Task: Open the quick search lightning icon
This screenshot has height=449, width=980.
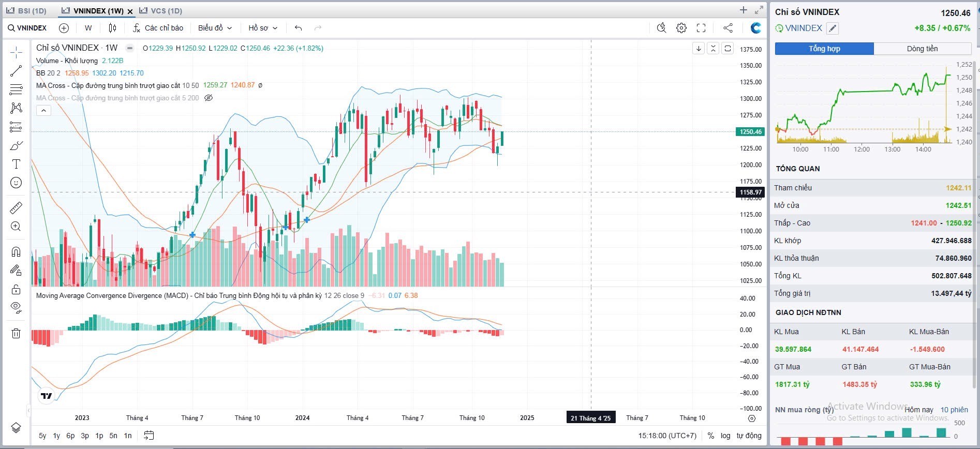Action: 661,28
